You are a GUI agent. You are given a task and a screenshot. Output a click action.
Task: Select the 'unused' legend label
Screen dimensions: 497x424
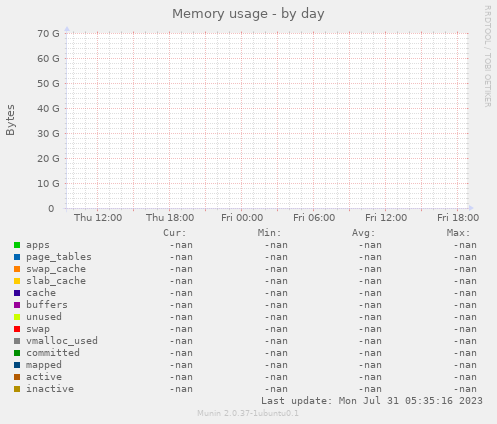(x=44, y=317)
